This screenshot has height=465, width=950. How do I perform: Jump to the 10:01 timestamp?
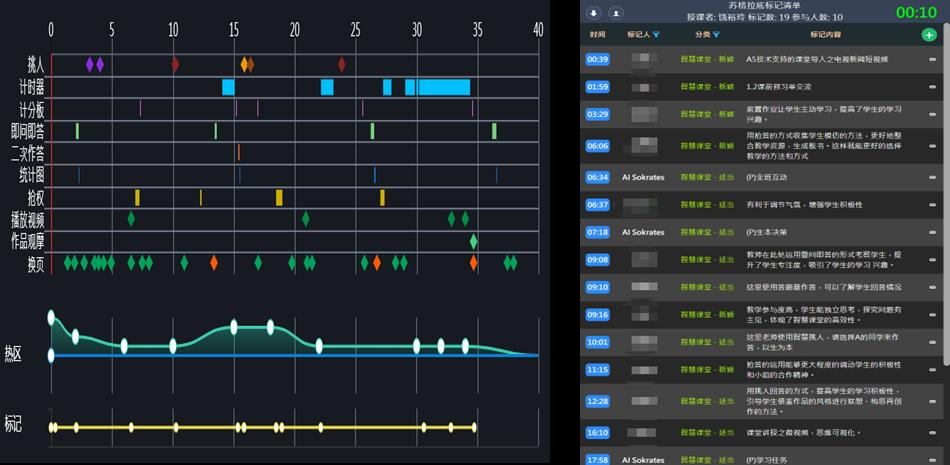pos(597,342)
